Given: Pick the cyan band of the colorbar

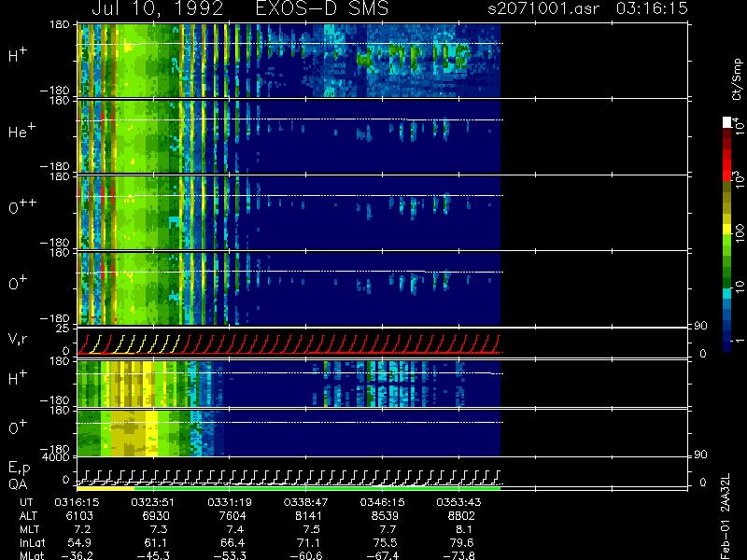Looking at the screenshot, I should pos(727,293).
